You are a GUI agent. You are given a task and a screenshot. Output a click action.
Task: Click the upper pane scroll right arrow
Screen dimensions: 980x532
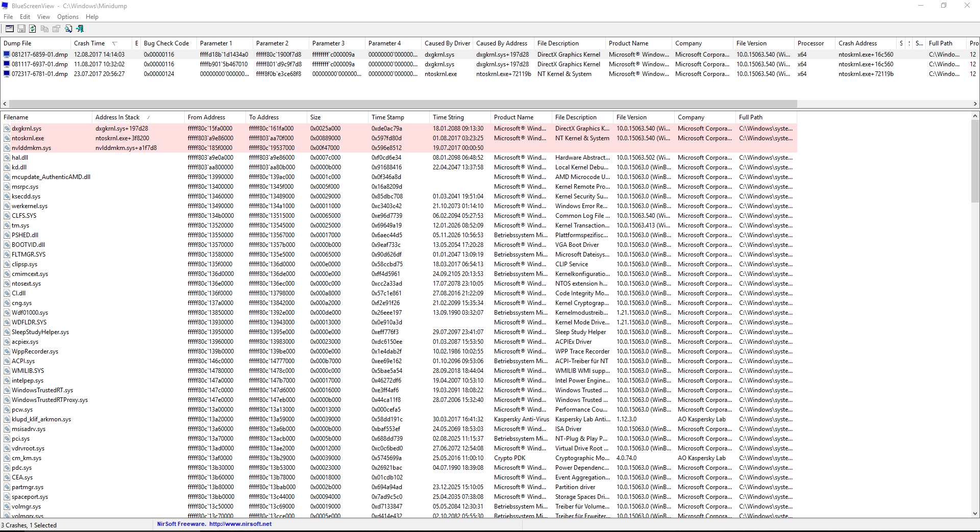pyautogui.click(x=975, y=104)
